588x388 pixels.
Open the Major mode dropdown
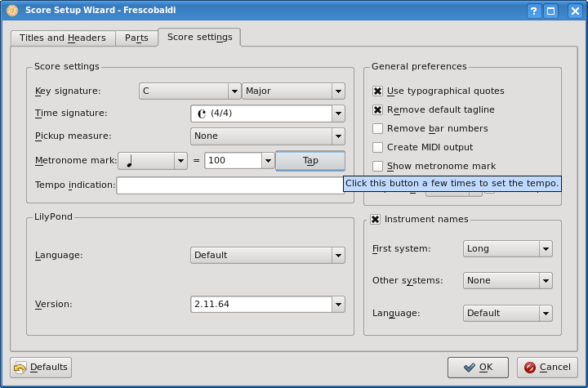tap(293, 91)
